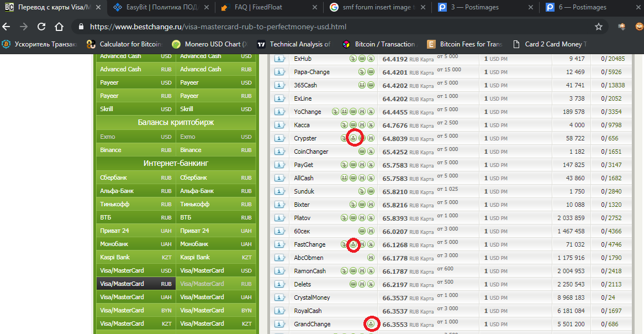Select Visa/MasterCard BYN in left column

pos(136,310)
